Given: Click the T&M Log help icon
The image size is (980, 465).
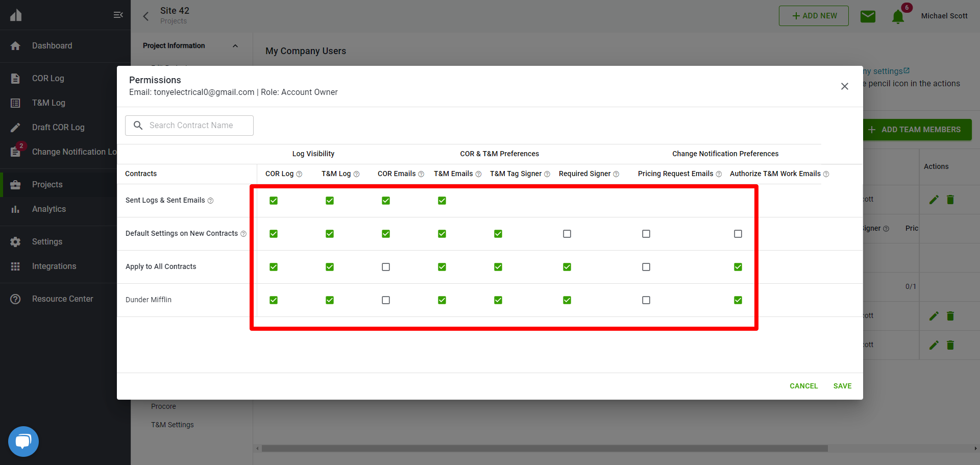Looking at the screenshot, I should 356,174.
